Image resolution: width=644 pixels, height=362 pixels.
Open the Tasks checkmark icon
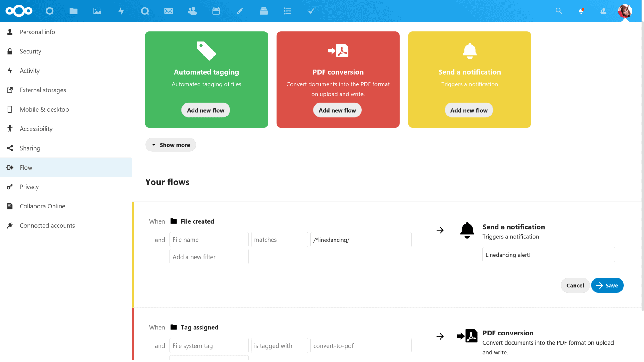311,11
